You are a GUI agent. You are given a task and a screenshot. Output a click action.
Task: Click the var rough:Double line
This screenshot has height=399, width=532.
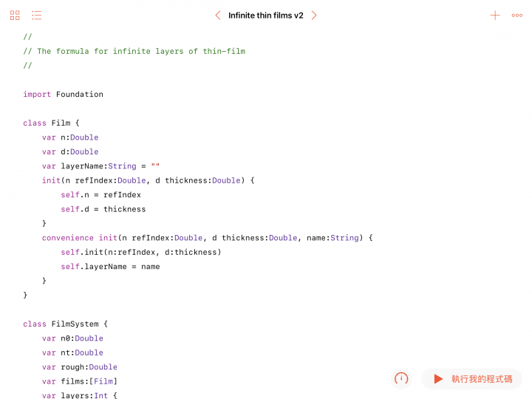point(80,367)
